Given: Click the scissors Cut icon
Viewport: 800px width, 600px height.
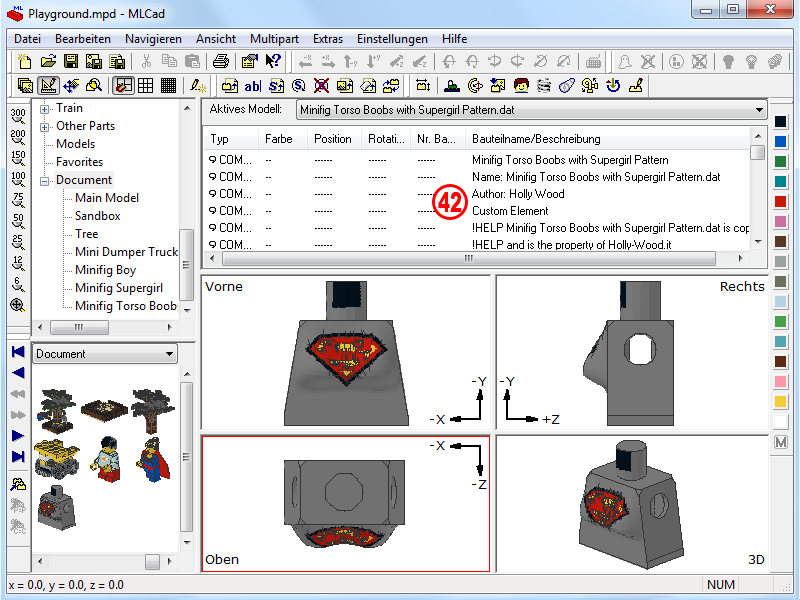Looking at the screenshot, I should (146, 62).
